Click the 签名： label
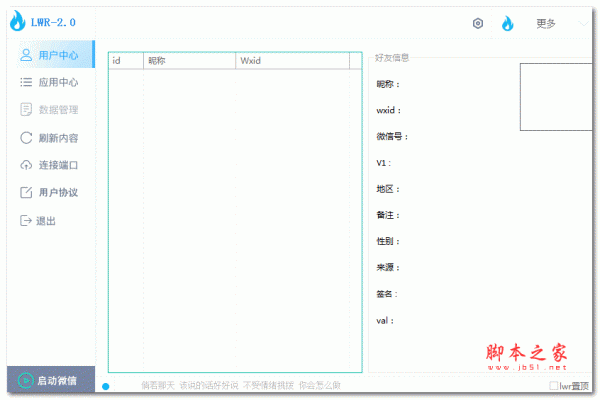The height and width of the screenshot is (400, 600). 387,294
